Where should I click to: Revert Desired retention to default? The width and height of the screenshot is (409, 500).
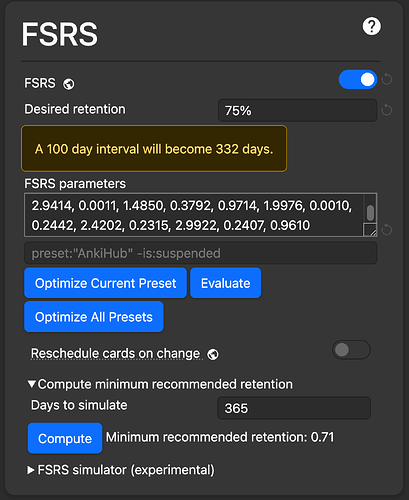[x=387, y=110]
